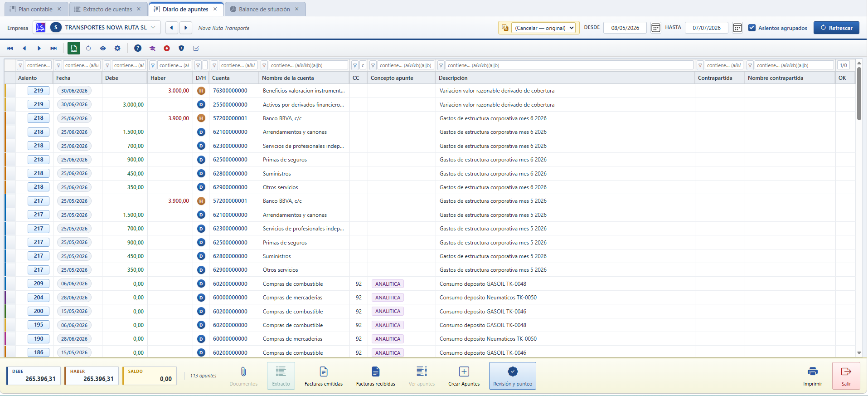Click Crear Apuntes
The image size is (868, 396).
click(x=464, y=376)
